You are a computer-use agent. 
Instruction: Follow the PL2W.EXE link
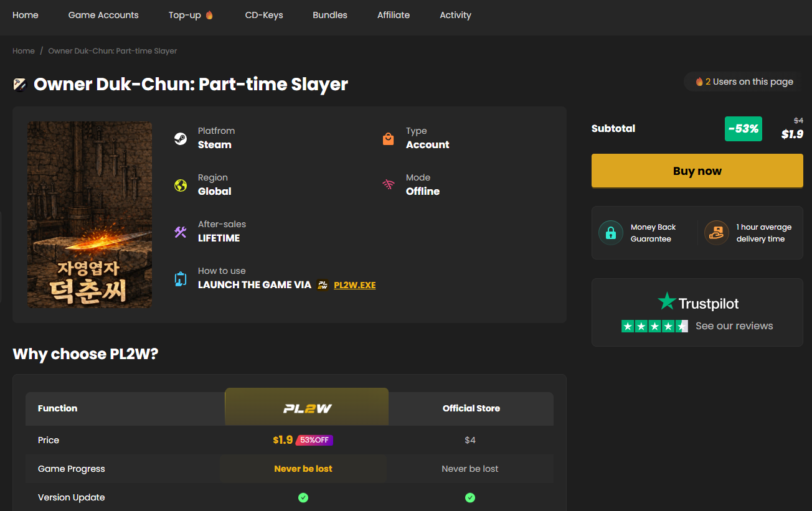click(354, 285)
